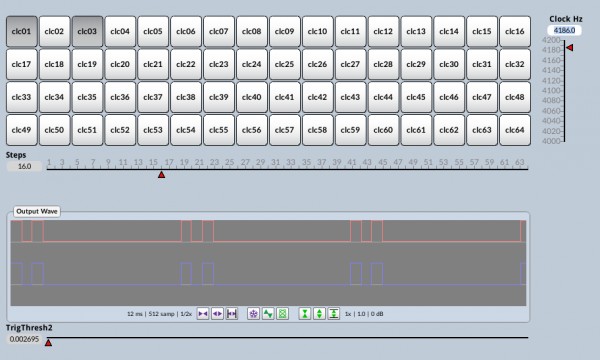The height and width of the screenshot is (360, 600).
Task: Select the Output Wave panel label
Action: coord(37,211)
